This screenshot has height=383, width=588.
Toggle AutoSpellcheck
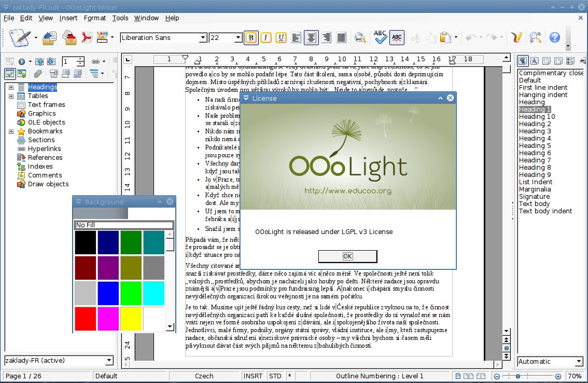(397, 37)
